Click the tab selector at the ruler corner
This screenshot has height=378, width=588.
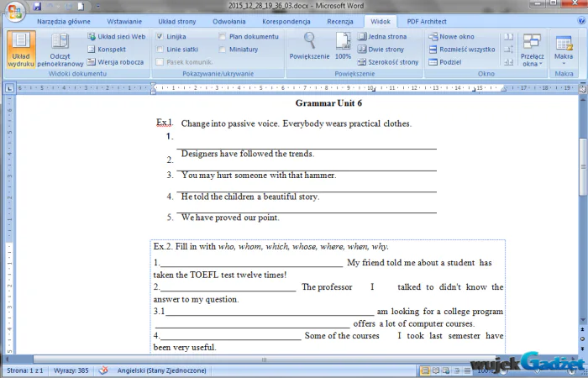(9, 88)
